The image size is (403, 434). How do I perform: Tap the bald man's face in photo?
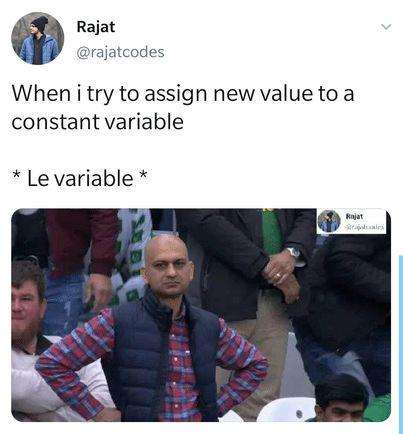(x=168, y=267)
